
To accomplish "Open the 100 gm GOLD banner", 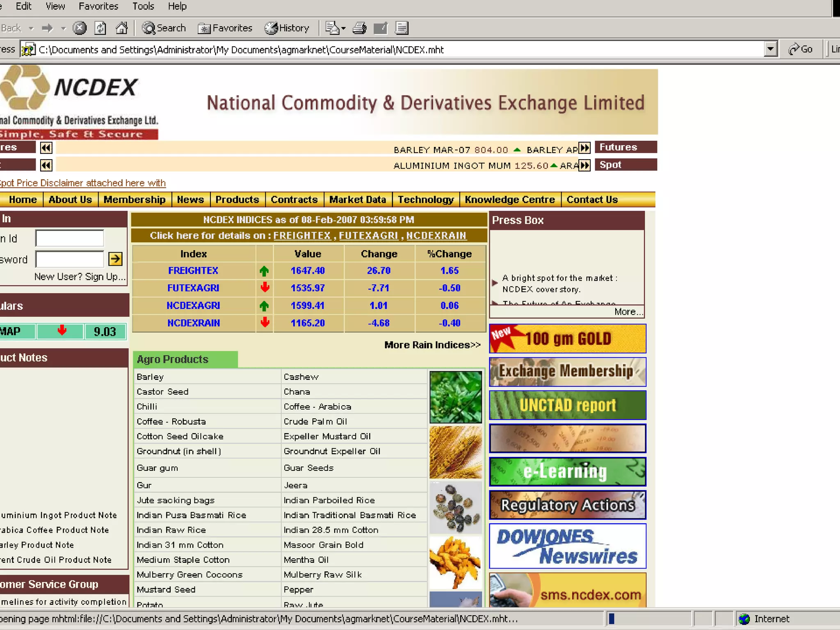I will [567, 338].
